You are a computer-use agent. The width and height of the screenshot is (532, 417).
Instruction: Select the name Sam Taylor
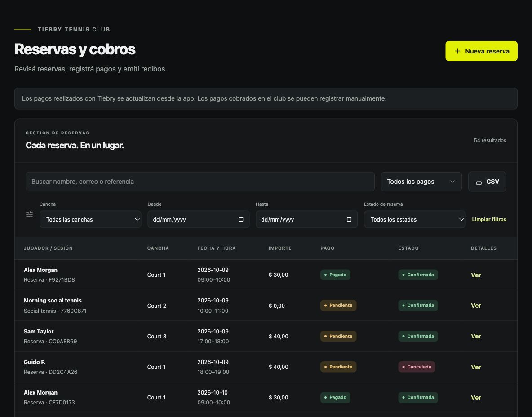[39, 331]
